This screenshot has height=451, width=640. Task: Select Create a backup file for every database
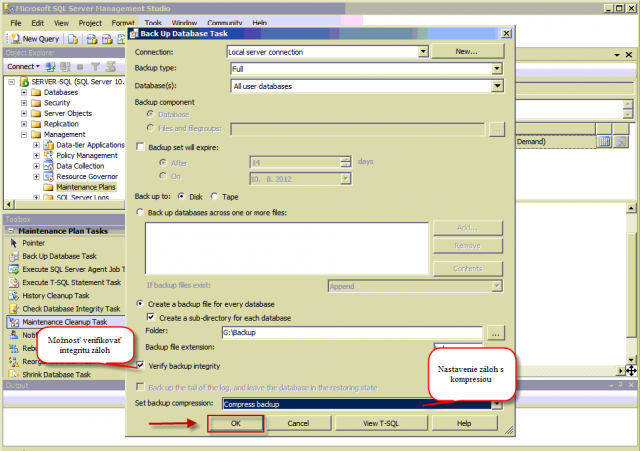pos(140,304)
